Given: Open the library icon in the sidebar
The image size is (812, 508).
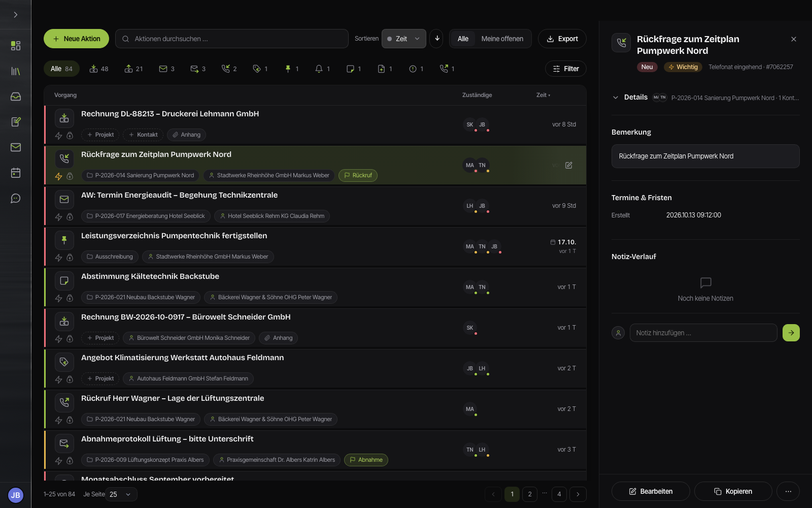Looking at the screenshot, I should click(16, 71).
